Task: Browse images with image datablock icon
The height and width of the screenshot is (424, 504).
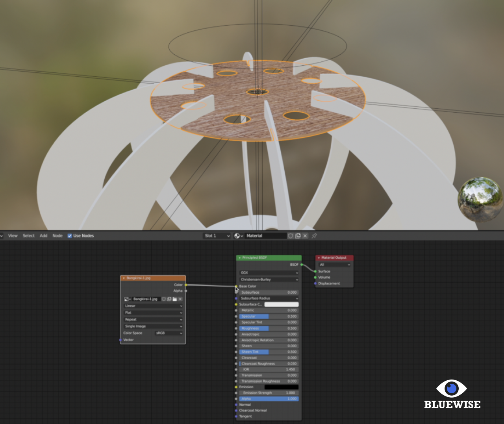Action: (x=127, y=299)
